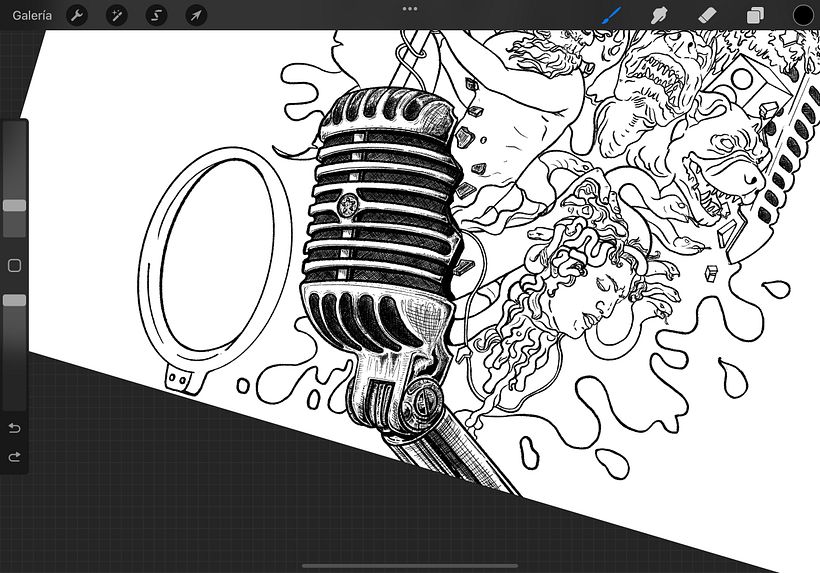Tap the three-dot menu at top center

(410, 9)
